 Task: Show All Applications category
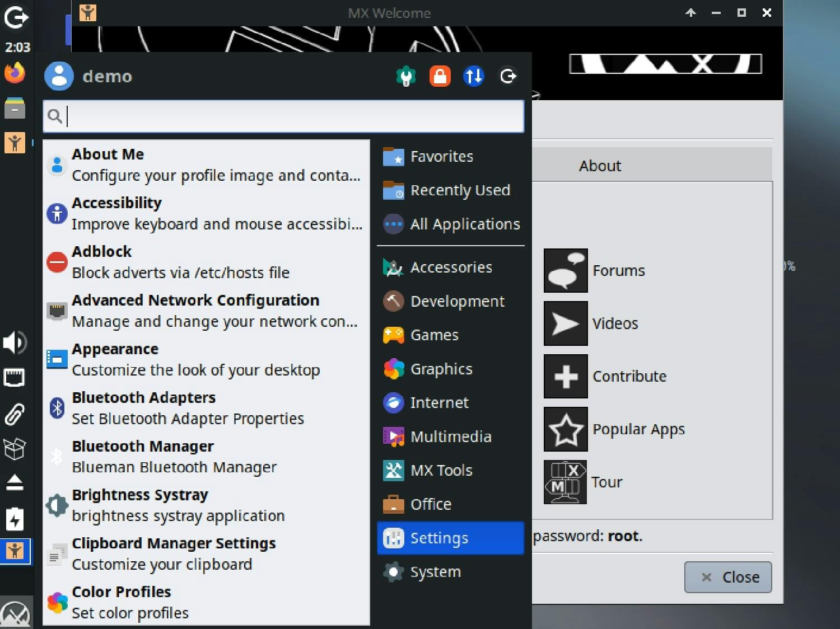[x=451, y=224]
